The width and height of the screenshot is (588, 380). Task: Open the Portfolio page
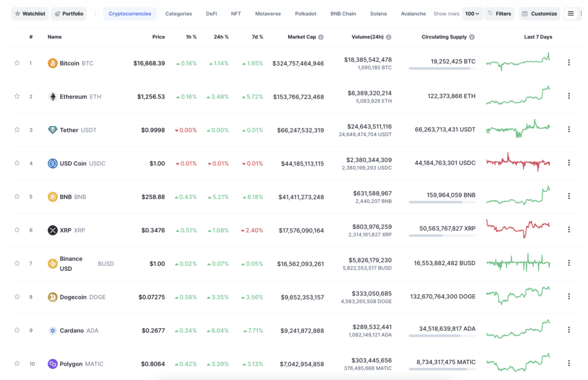pos(69,13)
